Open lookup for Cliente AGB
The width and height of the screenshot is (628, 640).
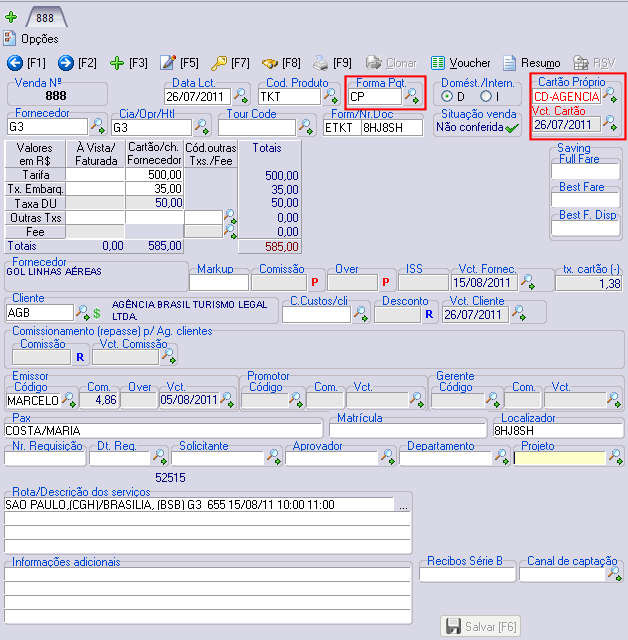tap(82, 312)
